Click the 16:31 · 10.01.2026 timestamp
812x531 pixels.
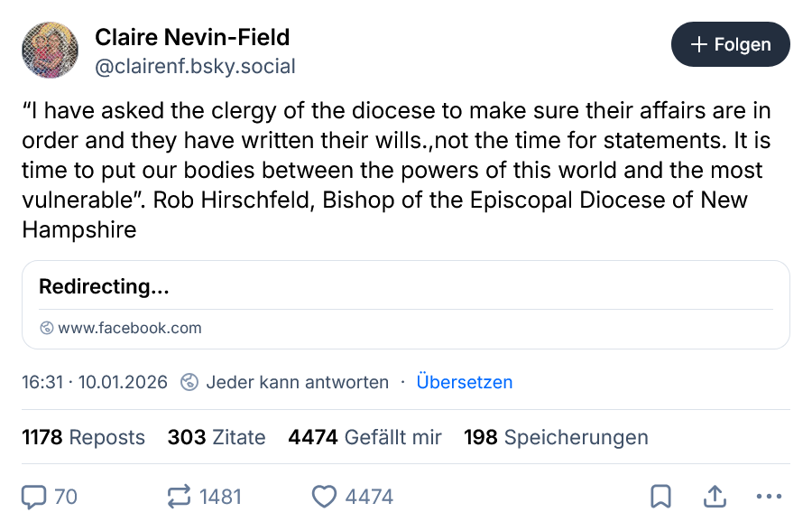pos(95,382)
